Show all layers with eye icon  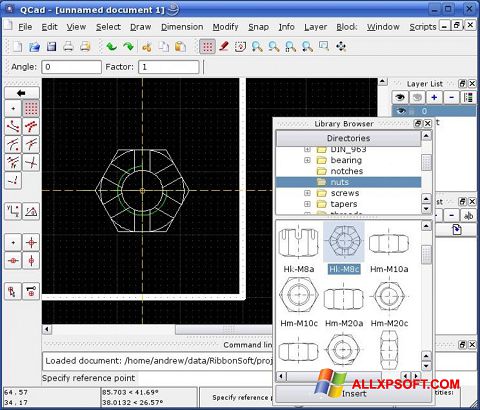pos(400,97)
